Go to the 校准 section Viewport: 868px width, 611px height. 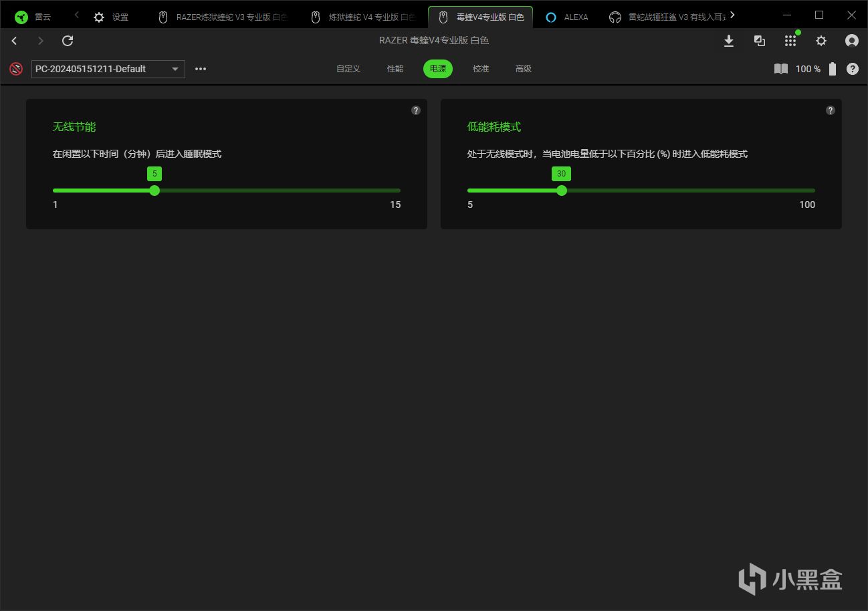481,69
